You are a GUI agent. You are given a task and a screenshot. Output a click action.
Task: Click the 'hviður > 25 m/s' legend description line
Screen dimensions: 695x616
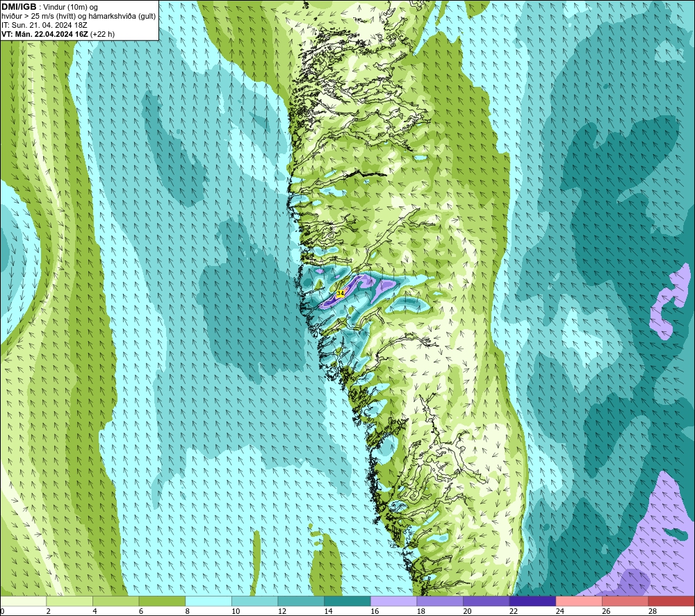pos(79,16)
